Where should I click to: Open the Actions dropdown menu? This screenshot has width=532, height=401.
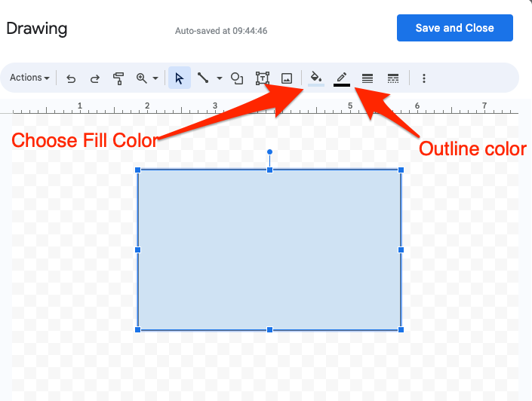[29, 78]
